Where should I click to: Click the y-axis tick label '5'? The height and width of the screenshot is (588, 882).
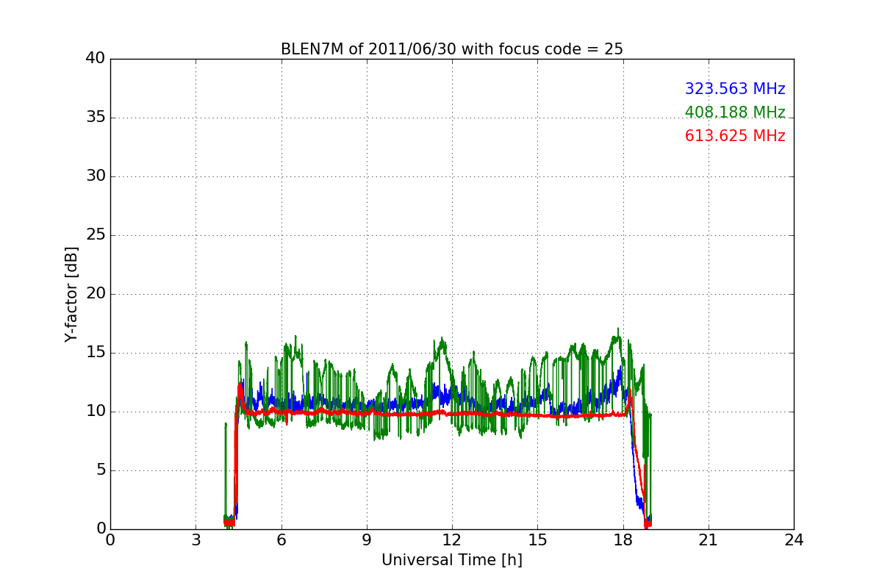[x=101, y=470]
